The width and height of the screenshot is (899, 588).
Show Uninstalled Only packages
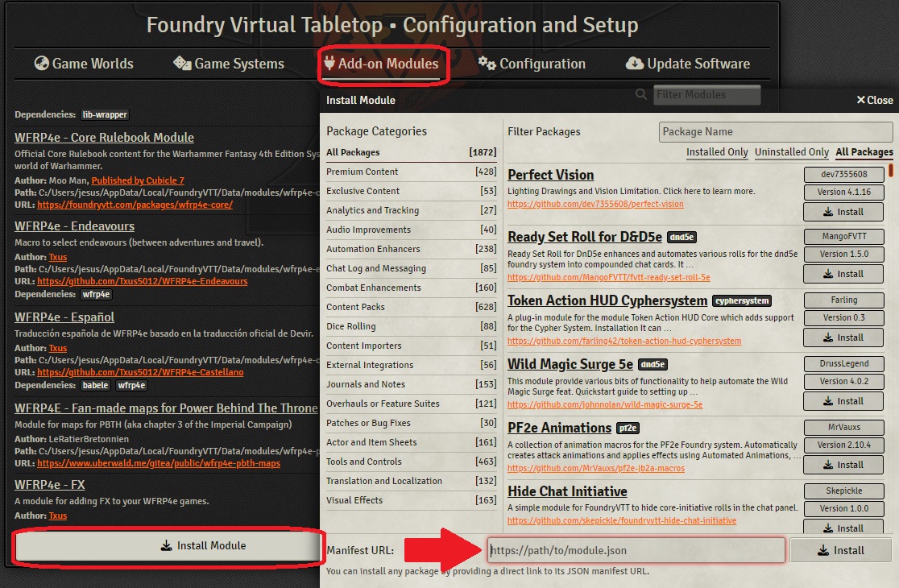(x=791, y=152)
